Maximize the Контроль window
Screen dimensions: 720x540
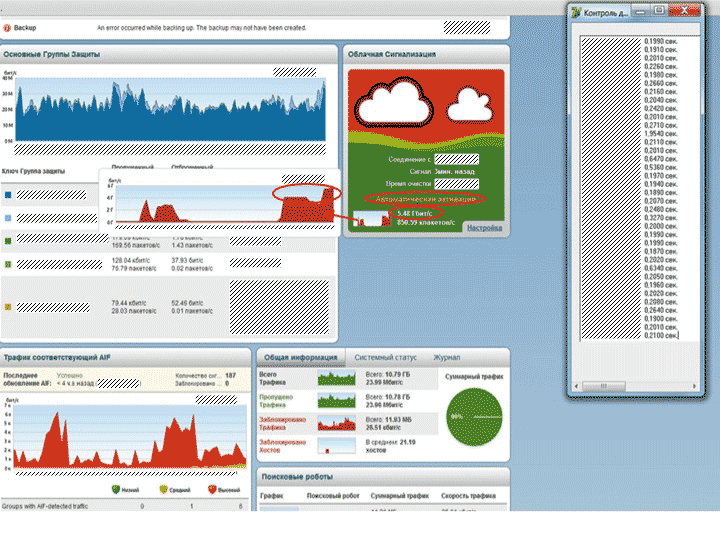pyautogui.click(x=658, y=11)
